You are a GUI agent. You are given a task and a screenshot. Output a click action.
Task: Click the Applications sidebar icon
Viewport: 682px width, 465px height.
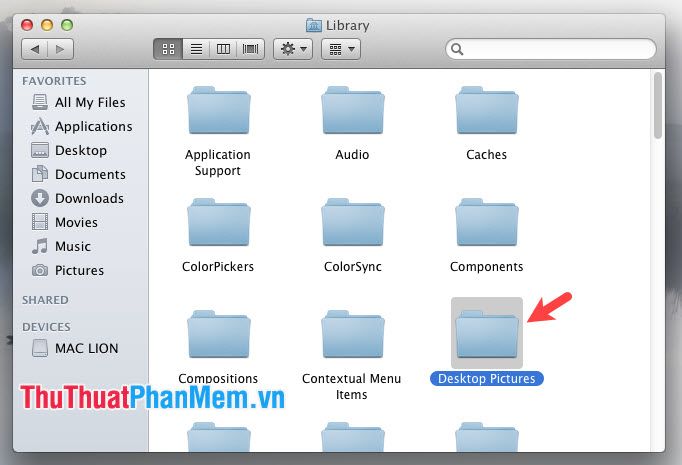click(x=40, y=126)
